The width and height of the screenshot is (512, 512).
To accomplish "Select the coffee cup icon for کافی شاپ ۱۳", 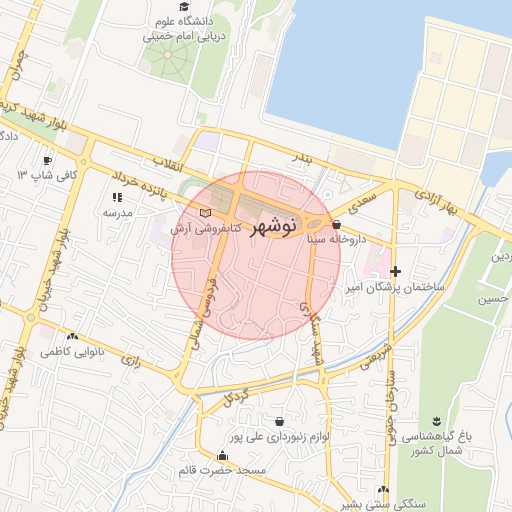I will coord(48,161).
